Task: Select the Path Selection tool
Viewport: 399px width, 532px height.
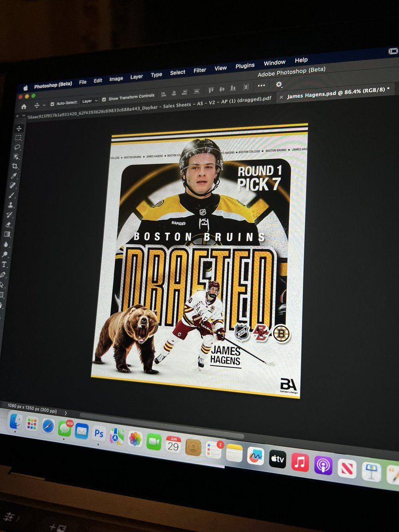Action: [x=2, y=285]
